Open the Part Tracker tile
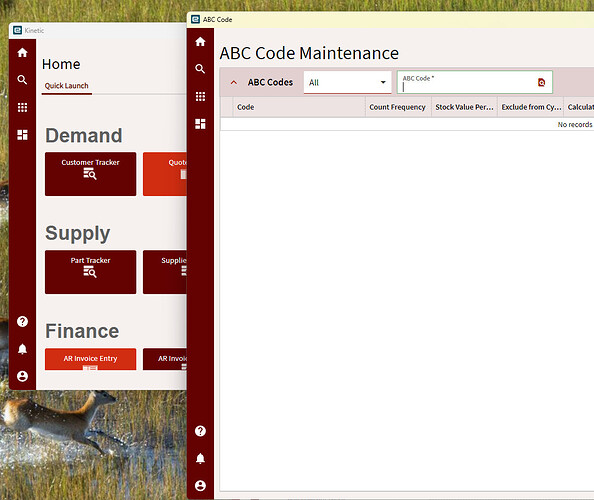 (x=91, y=272)
